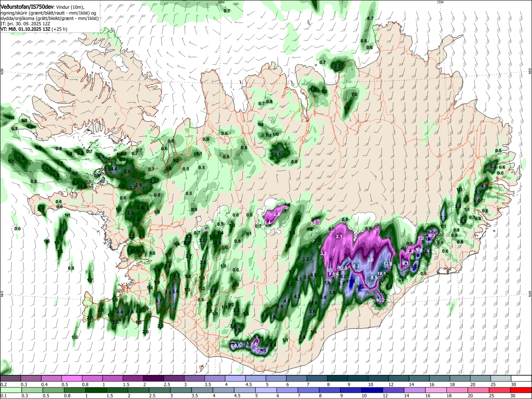Click the 10.2 value near the south coast

tap(380, 300)
